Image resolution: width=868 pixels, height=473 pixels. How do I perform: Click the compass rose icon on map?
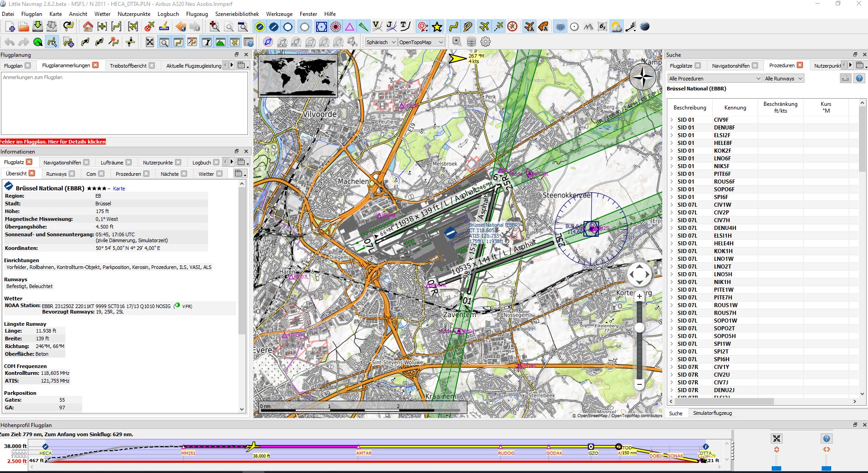pyautogui.click(x=643, y=77)
